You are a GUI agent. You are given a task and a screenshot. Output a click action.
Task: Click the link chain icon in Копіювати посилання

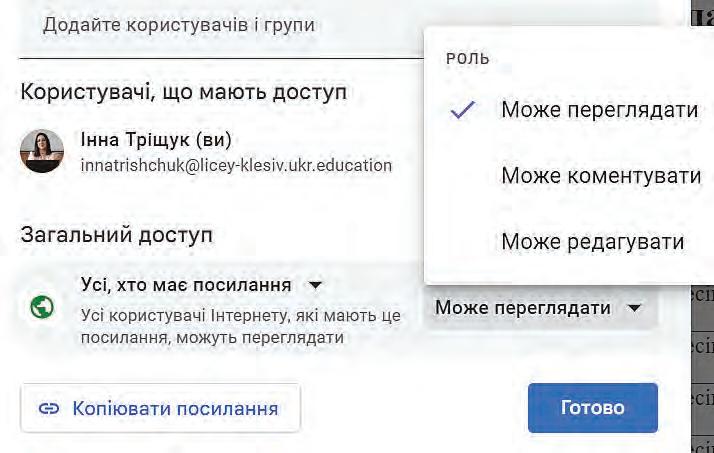(49, 408)
